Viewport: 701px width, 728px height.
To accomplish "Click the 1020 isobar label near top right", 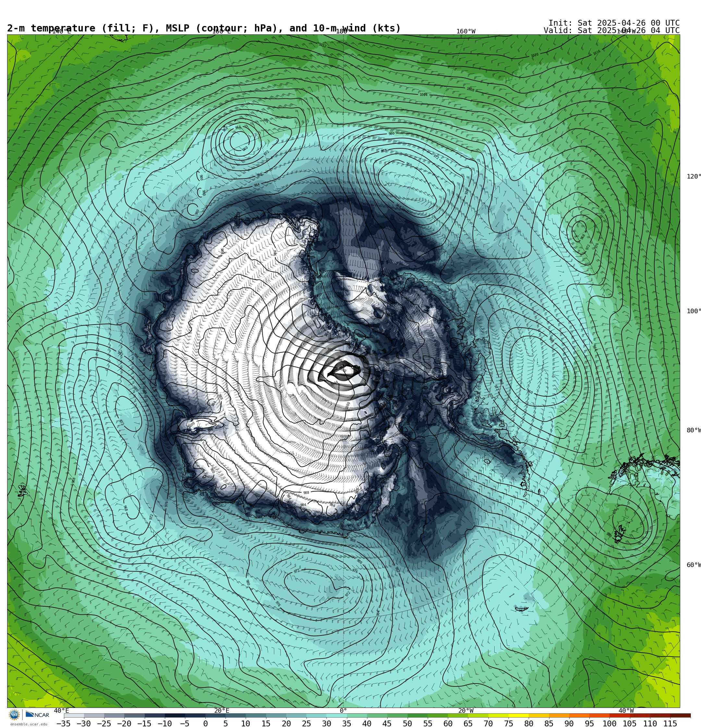I will click(x=535, y=56).
